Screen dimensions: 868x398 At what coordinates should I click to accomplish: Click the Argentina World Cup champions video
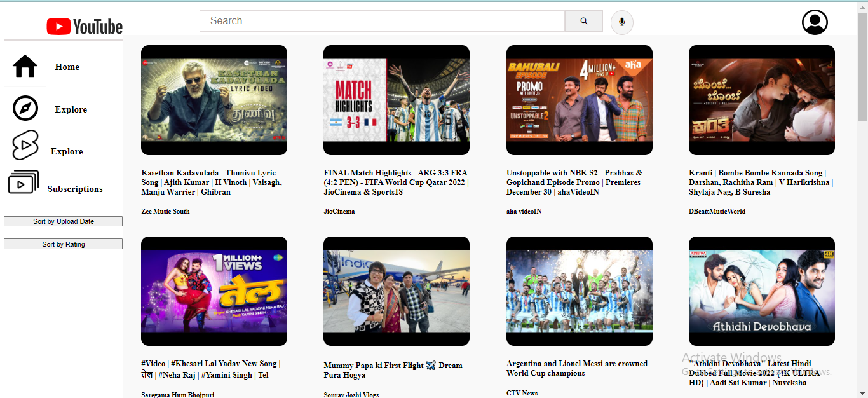[578, 291]
